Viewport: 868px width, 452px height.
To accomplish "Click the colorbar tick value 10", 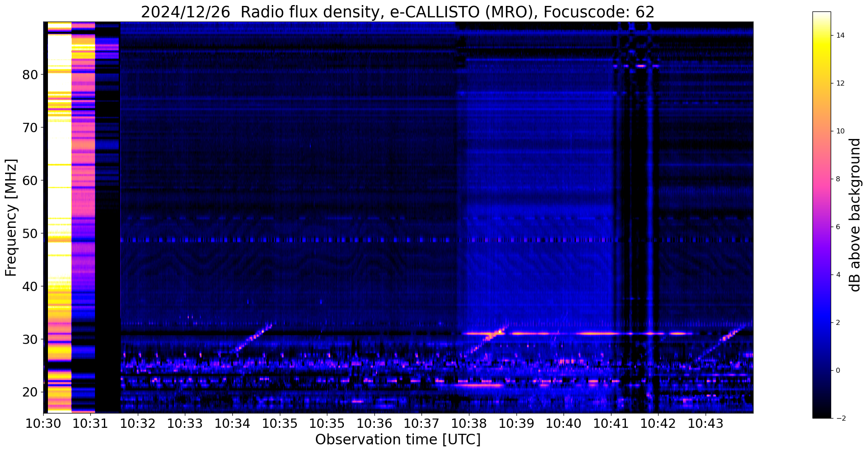I will point(840,131).
